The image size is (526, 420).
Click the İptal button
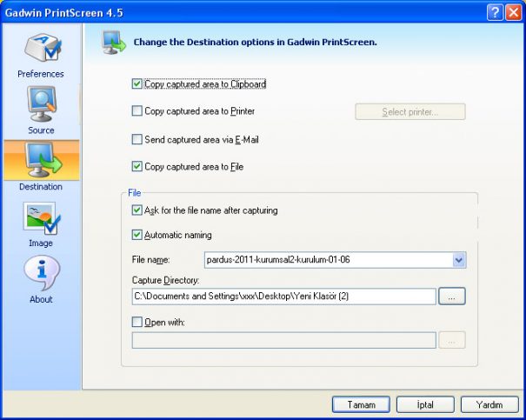pos(425,405)
